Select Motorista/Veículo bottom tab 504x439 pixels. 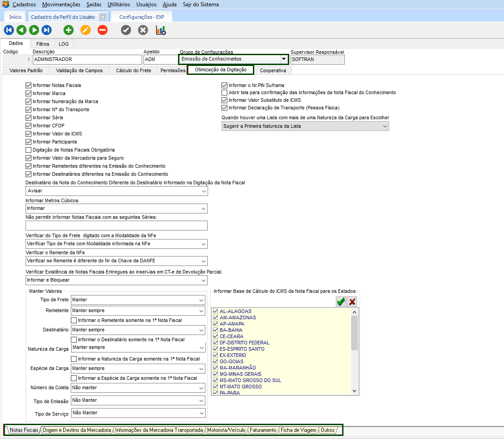(x=226, y=430)
